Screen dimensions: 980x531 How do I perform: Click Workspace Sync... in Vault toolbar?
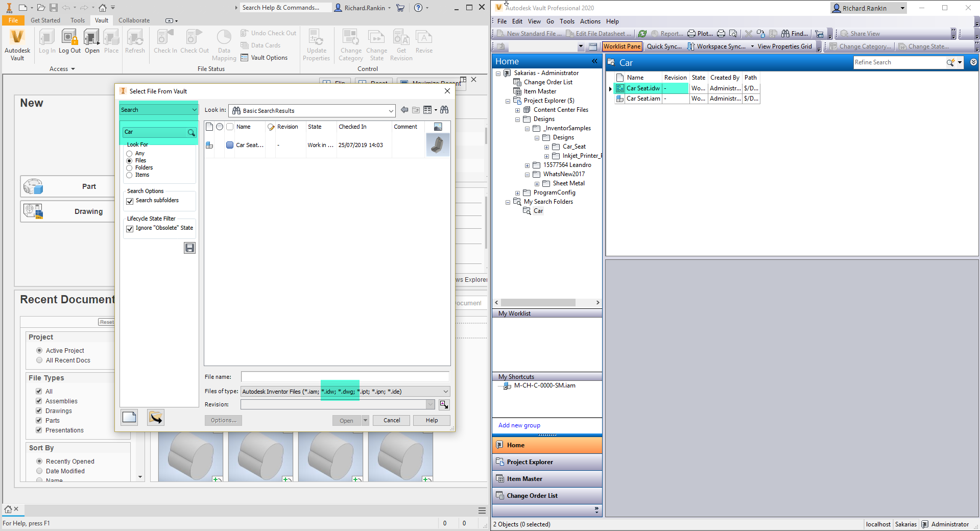click(716, 46)
